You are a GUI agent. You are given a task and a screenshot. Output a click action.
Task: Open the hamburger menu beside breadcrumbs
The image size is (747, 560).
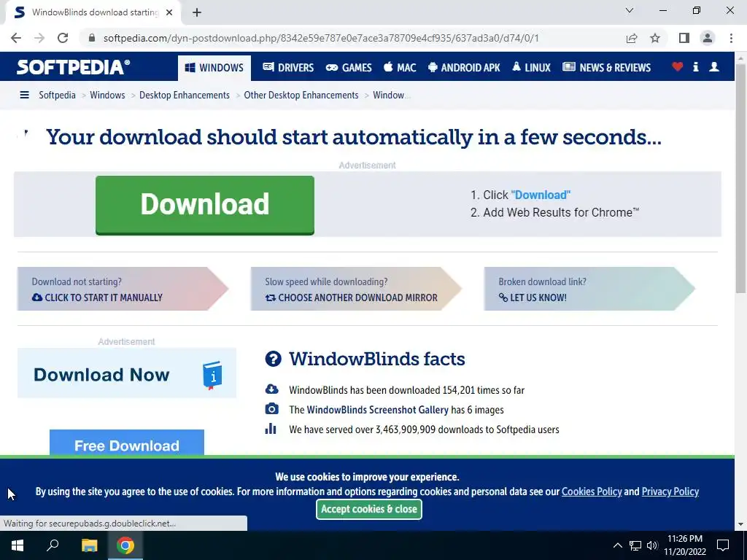[x=24, y=96]
